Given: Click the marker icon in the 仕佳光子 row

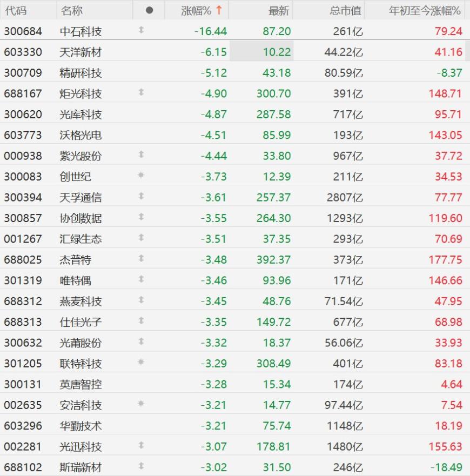Looking at the screenshot, I should 141,320.
